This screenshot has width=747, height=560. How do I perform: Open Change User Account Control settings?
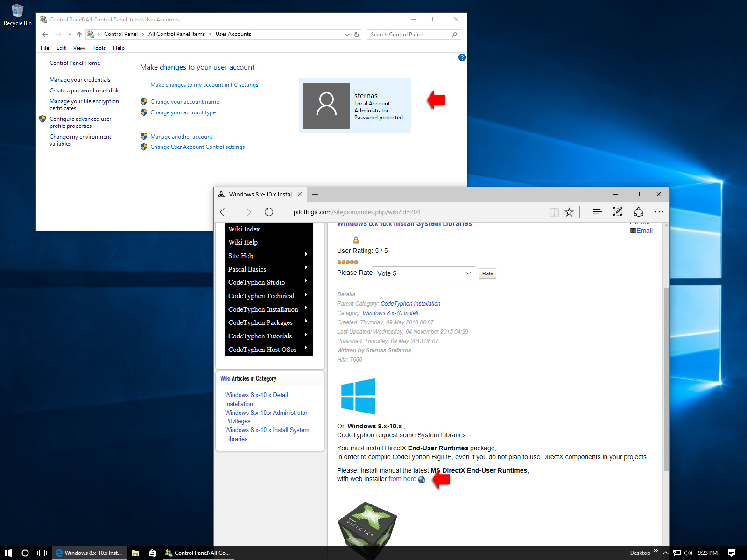coord(197,147)
